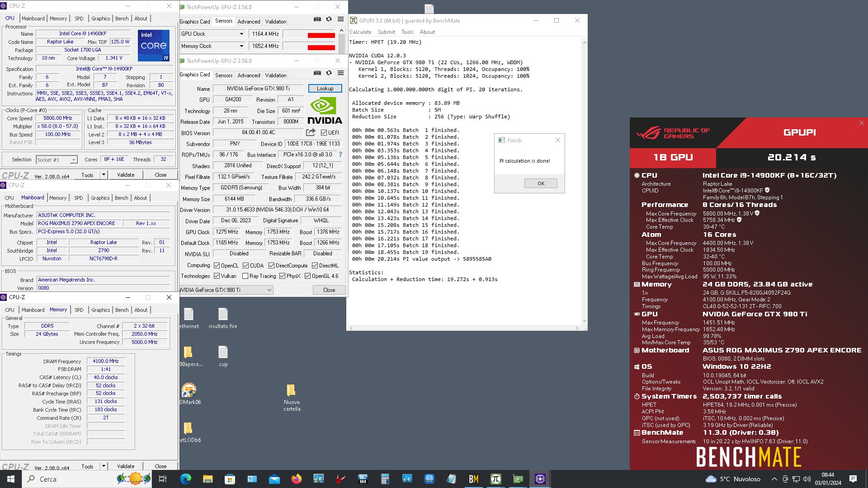Image resolution: width=868 pixels, height=488 pixels.
Task: Click OK in the Finish dialog
Action: (x=541, y=183)
